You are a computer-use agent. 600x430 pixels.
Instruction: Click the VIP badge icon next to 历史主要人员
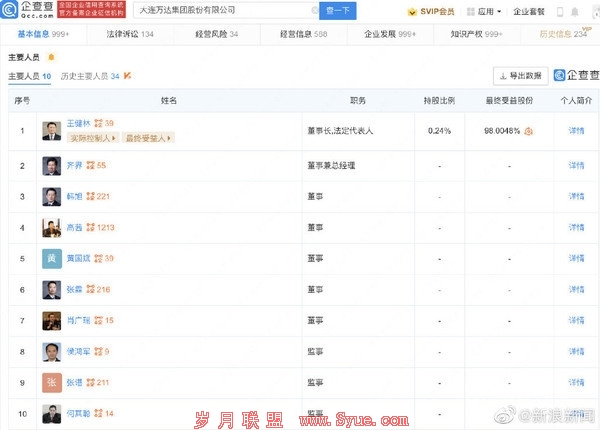coord(127,76)
